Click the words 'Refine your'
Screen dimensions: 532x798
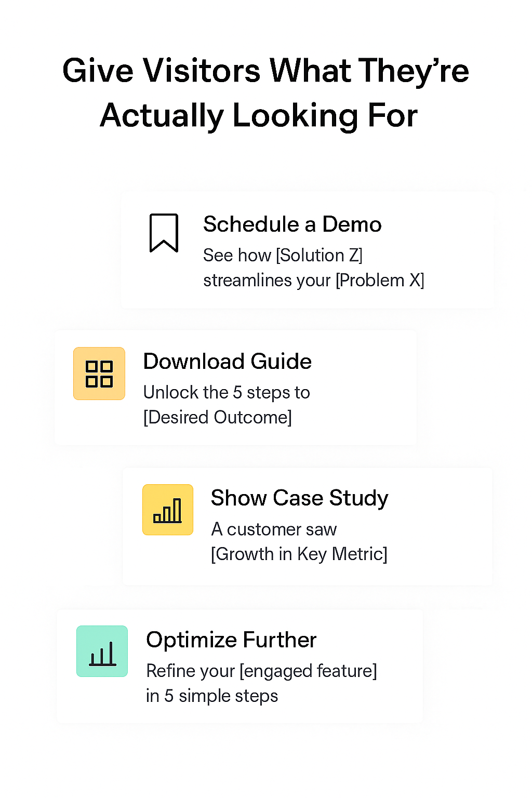(190, 671)
